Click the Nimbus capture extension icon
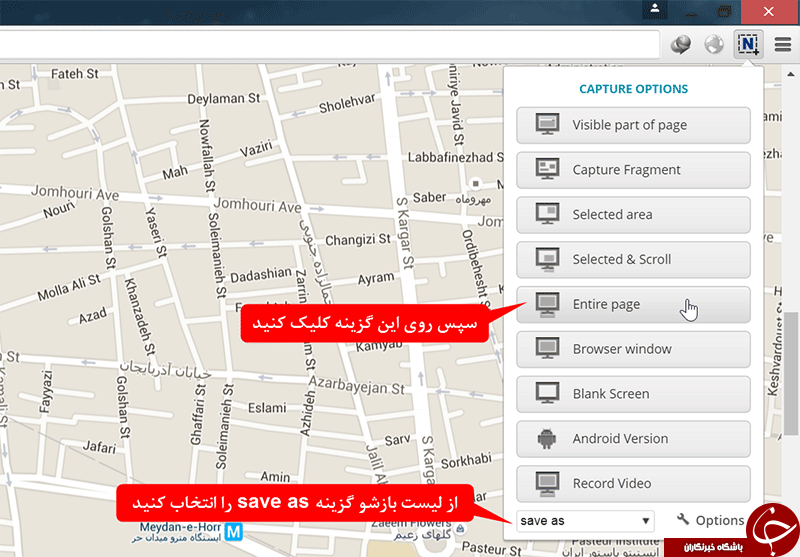 748,44
